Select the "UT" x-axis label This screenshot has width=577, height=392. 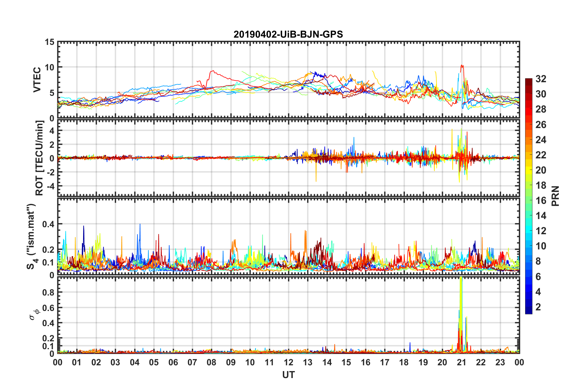pos(288,375)
